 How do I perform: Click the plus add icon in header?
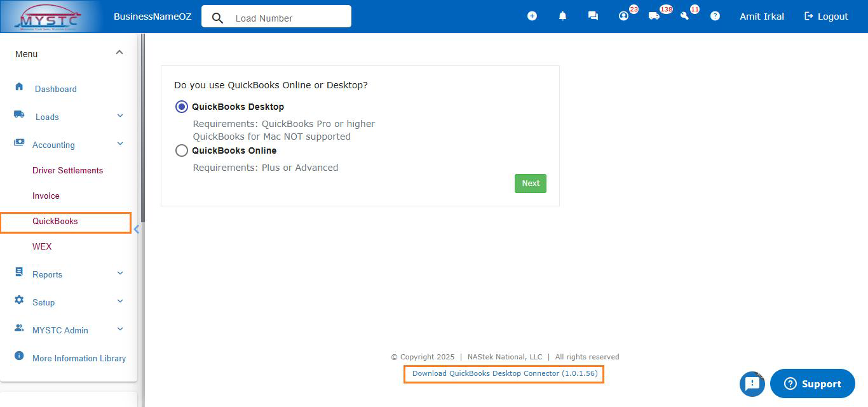532,16
